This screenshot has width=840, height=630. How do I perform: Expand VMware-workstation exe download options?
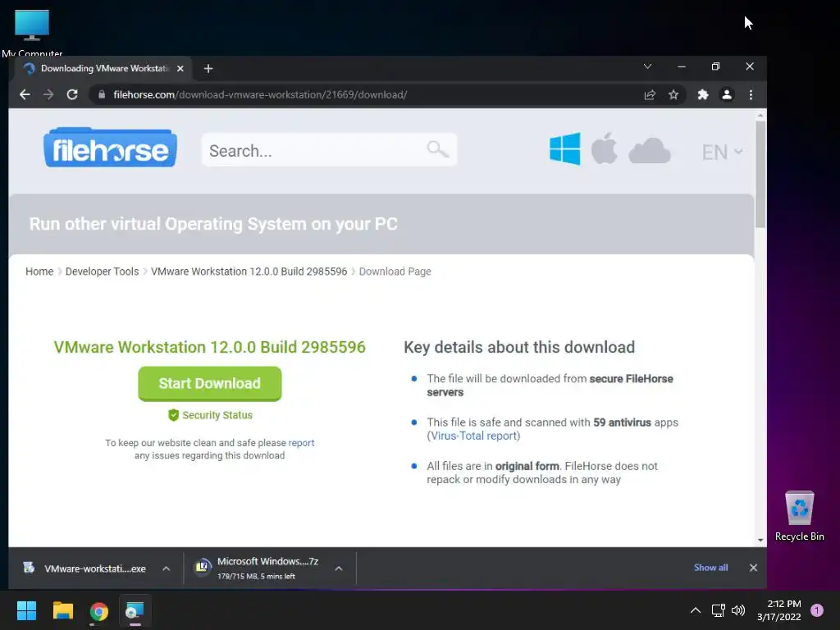coord(166,568)
